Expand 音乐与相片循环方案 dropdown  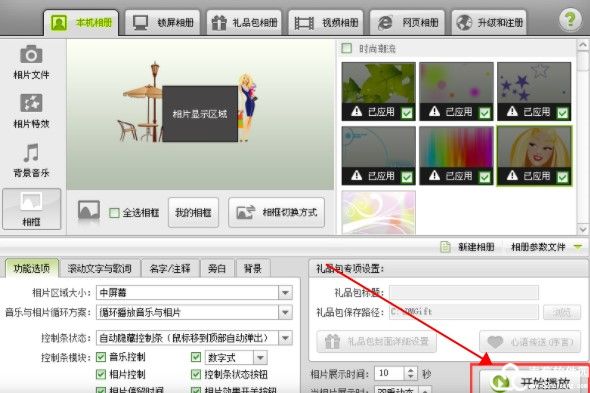pyautogui.click(x=285, y=312)
